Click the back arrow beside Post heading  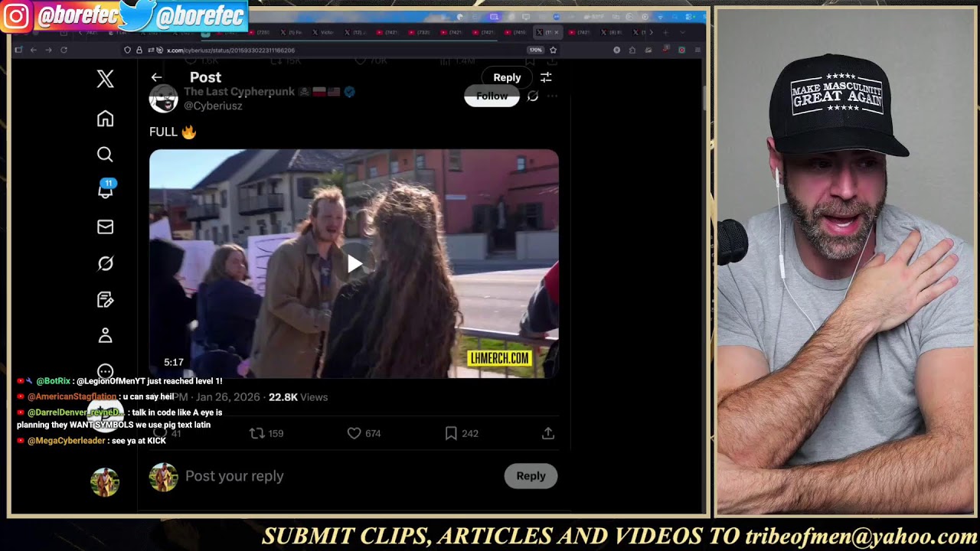[x=156, y=77]
